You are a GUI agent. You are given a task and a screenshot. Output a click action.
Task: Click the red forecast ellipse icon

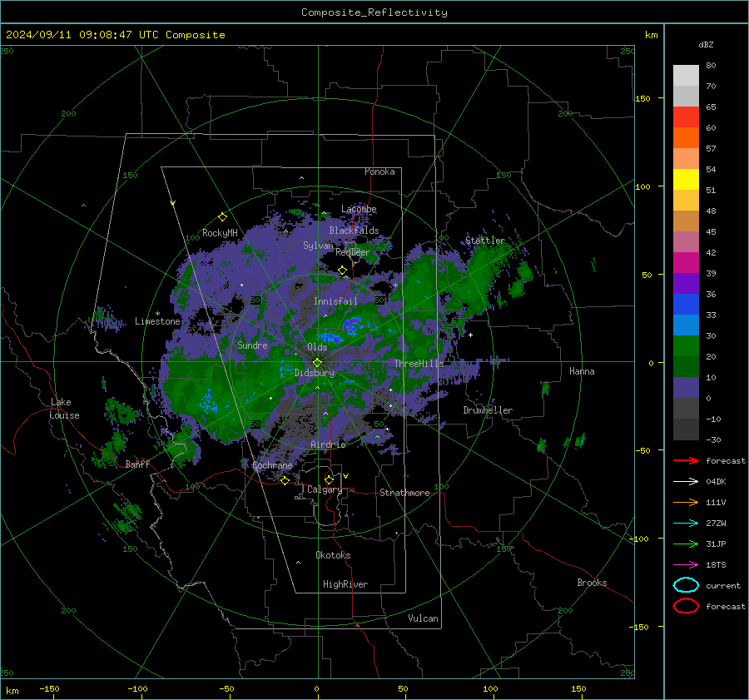(x=686, y=606)
